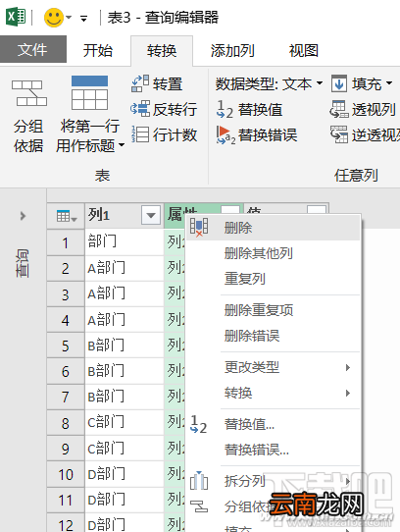Click the 行计数 icon

click(140, 134)
